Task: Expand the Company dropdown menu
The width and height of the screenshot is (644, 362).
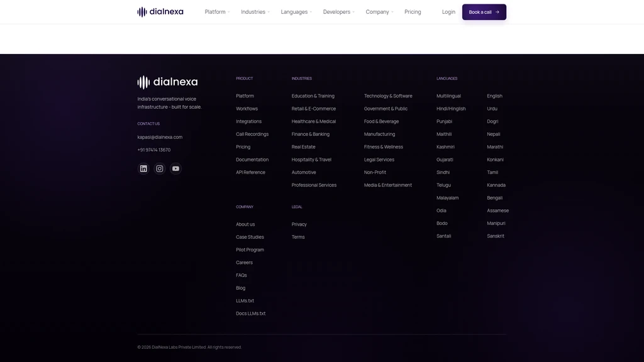Action: click(379, 12)
